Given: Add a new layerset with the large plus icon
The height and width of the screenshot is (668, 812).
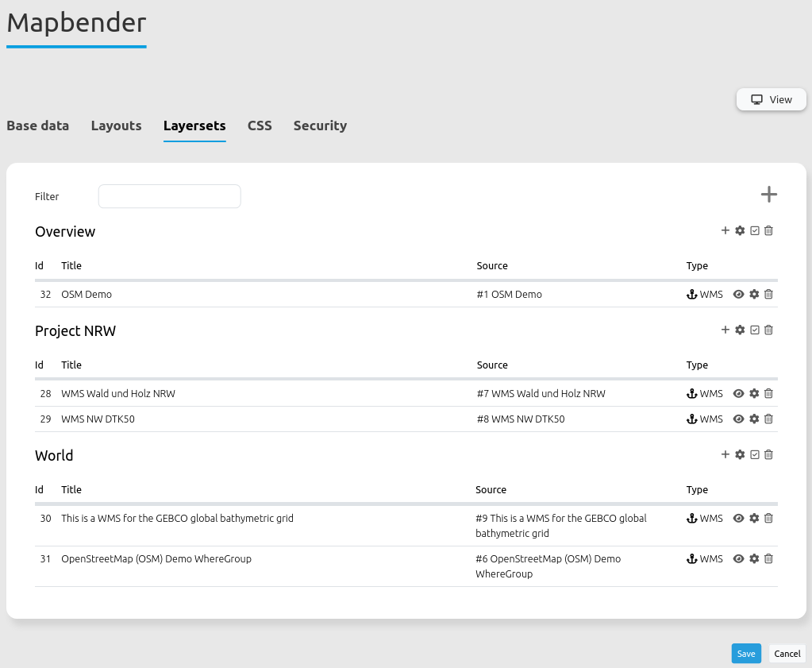Looking at the screenshot, I should [768, 195].
